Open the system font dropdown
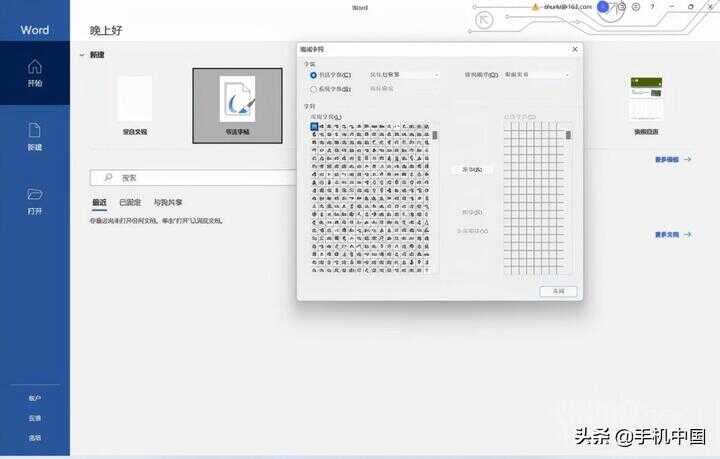The width and height of the screenshot is (720, 459). tap(404, 89)
